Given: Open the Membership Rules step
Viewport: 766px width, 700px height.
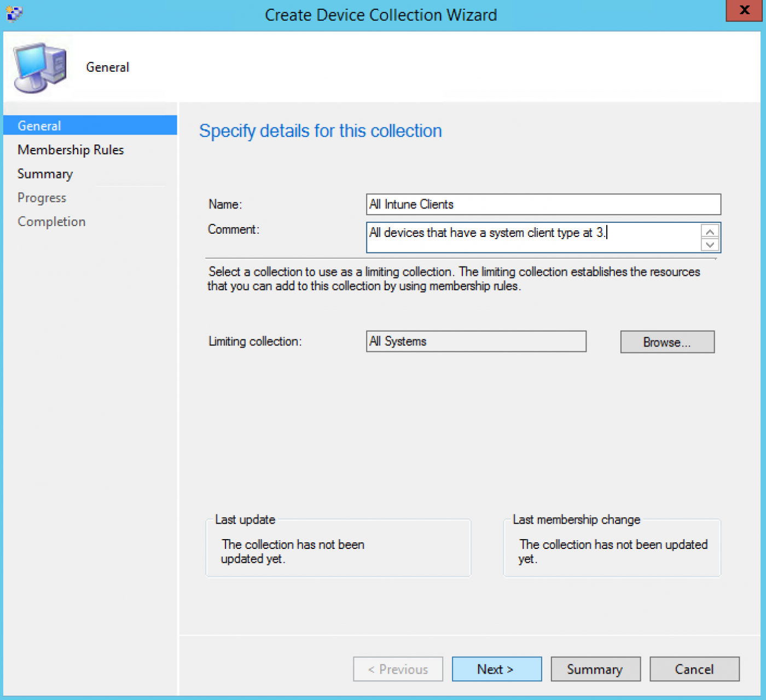Looking at the screenshot, I should point(71,149).
